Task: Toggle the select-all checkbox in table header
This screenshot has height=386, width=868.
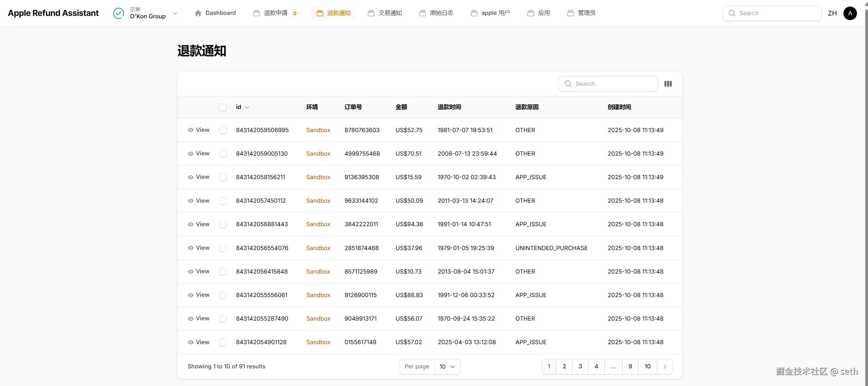Action: pos(223,107)
